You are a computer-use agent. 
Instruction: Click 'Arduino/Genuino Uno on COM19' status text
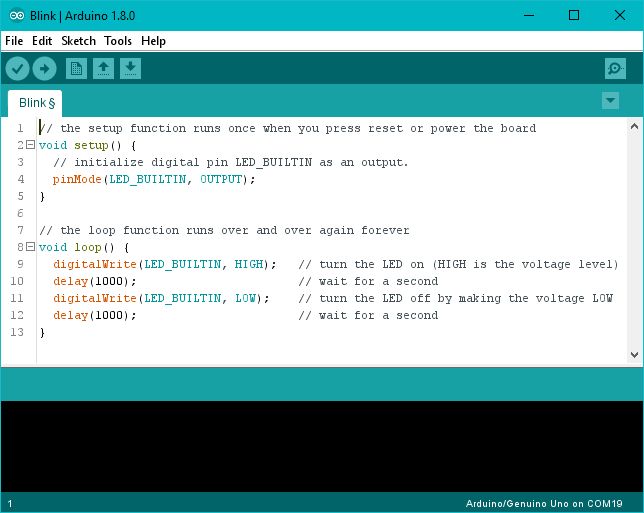(544, 504)
